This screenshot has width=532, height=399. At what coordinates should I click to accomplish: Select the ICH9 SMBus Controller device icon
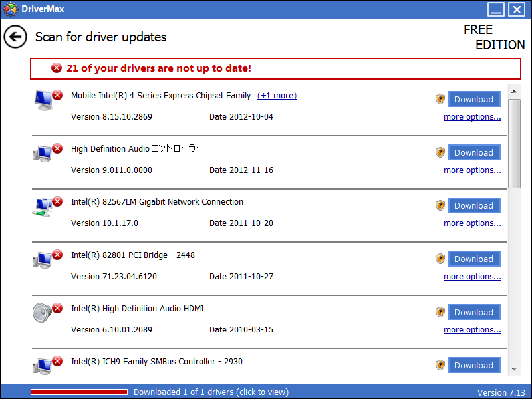(x=43, y=366)
